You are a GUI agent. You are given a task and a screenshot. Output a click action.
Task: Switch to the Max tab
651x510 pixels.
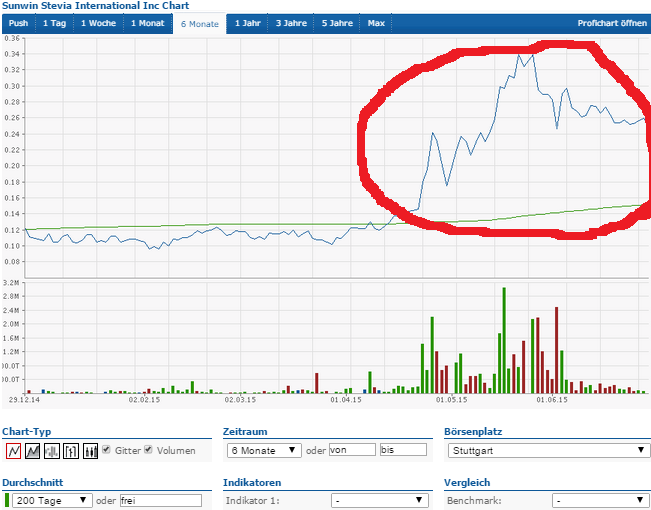[376, 23]
